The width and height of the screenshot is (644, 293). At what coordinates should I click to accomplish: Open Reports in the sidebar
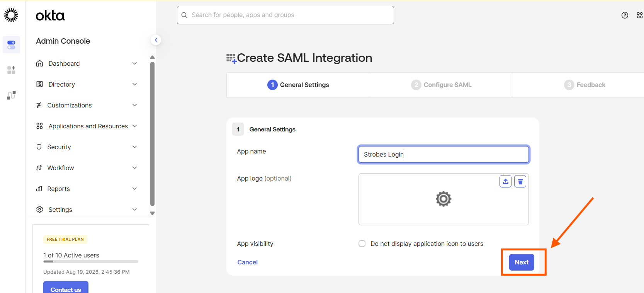[59, 189]
